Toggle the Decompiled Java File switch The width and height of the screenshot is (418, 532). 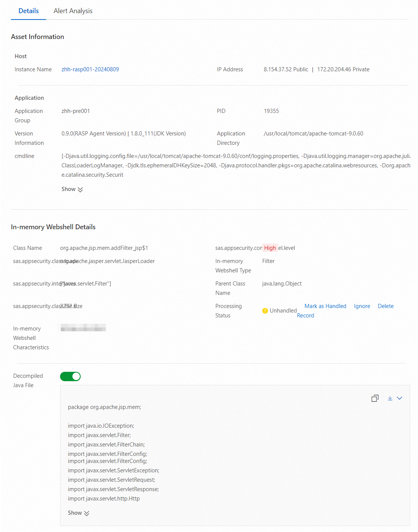(70, 376)
